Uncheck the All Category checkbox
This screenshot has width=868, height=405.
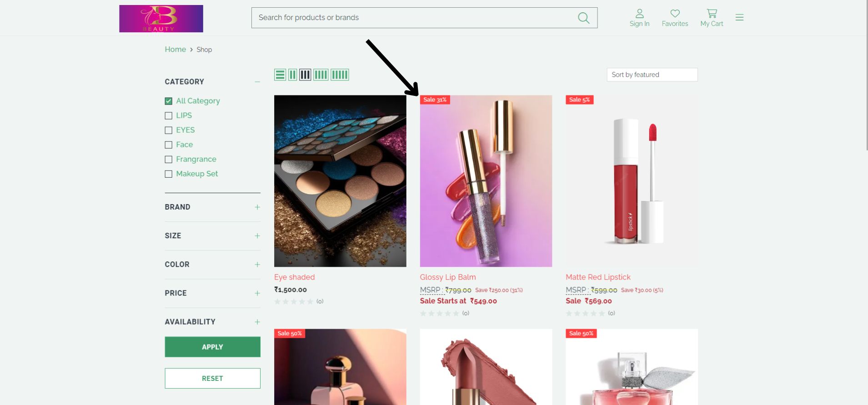(x=169, y=101)
